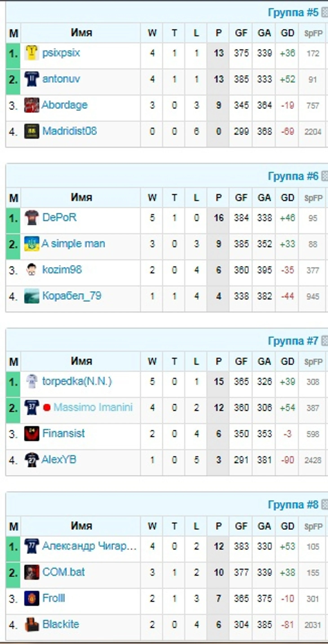Open the Группа #6 group link
Viewport: 328px width, 644px height.
coord(293,176)
